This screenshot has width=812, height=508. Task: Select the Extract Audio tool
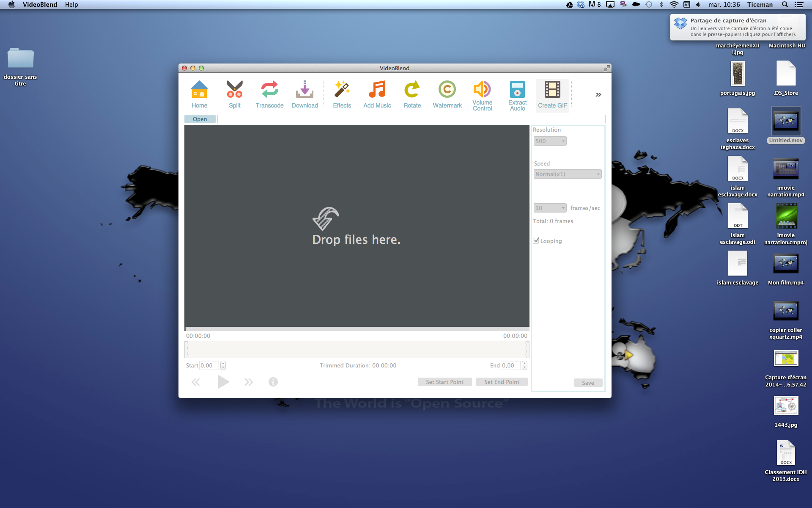tap(517, 96)
